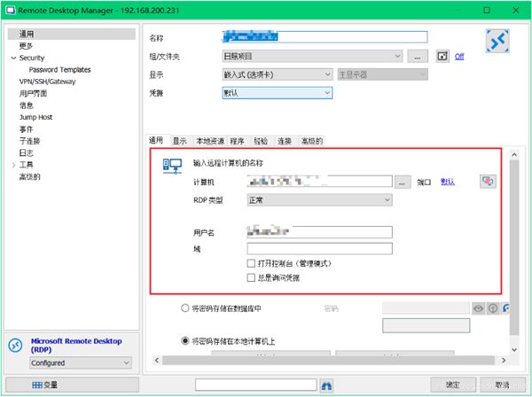Check 总是询问凭据
532x397 pixels.
click(251, 278)
